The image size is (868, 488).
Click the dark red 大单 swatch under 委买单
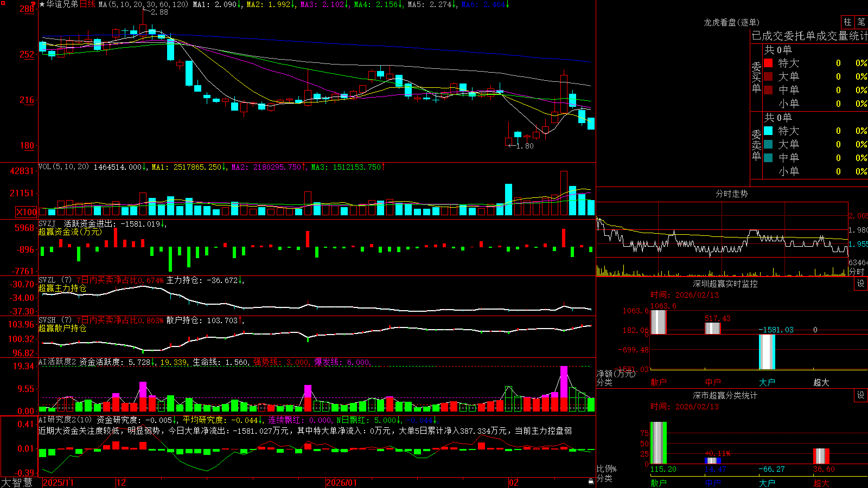(768, 76)
